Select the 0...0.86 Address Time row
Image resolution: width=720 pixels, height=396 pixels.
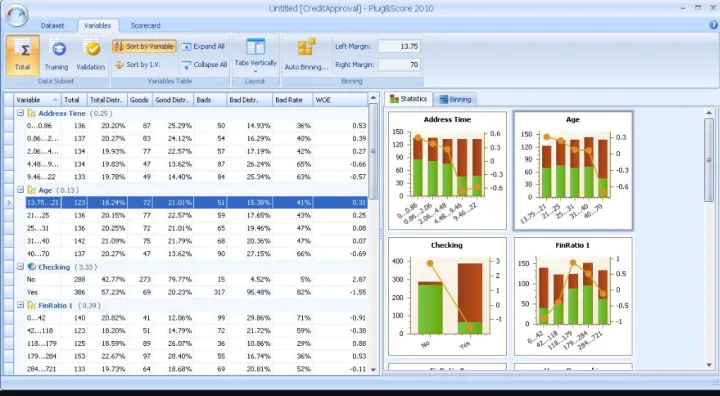click(x=197, y=125)
